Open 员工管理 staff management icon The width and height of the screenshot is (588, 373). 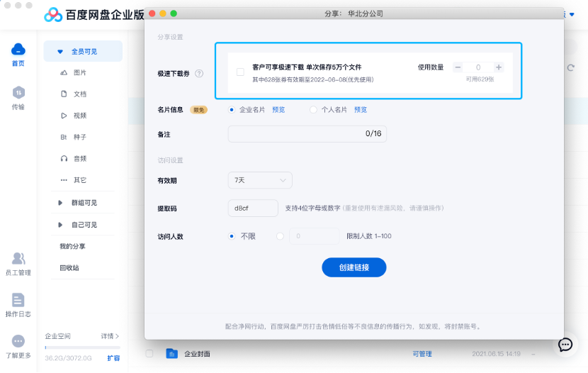18,258
